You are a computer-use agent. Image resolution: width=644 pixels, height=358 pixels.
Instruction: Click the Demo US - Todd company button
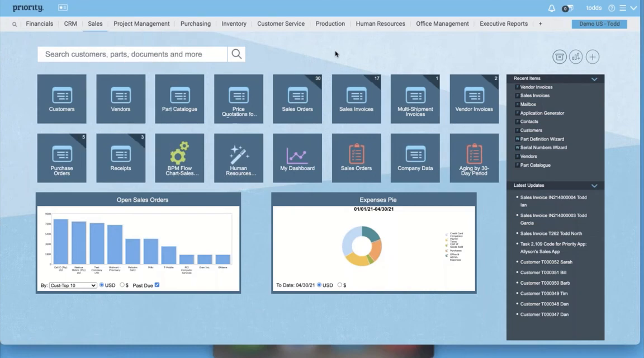point(599,24)
